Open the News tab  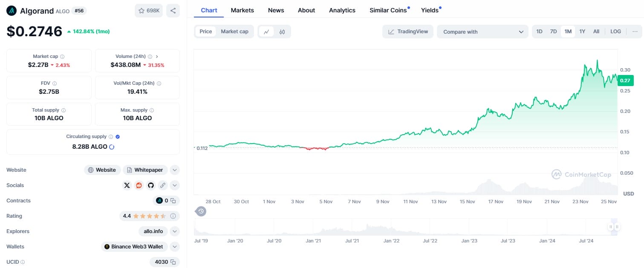click(276, 10)
